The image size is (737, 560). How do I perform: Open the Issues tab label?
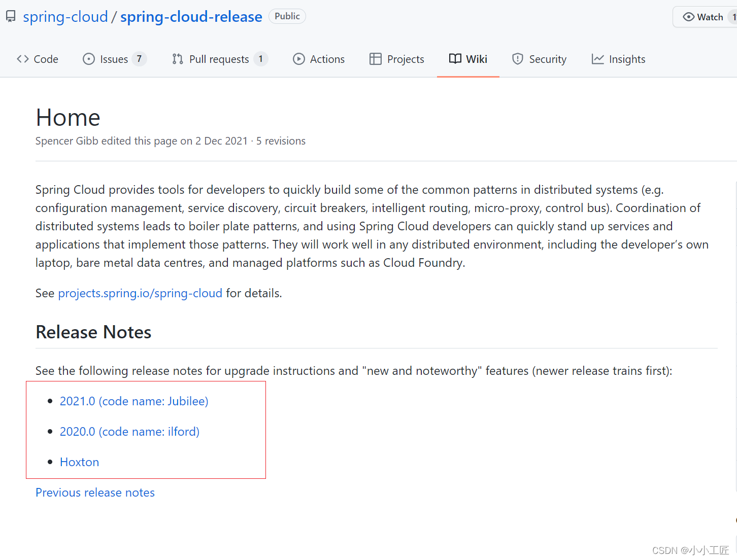(x=114, y=59)
